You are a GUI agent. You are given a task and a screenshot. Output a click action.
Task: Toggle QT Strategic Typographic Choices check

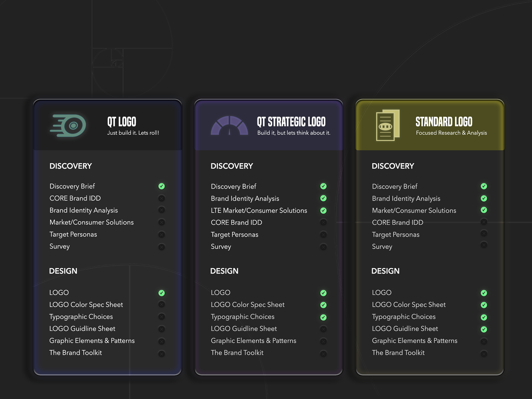coord(323,317)
